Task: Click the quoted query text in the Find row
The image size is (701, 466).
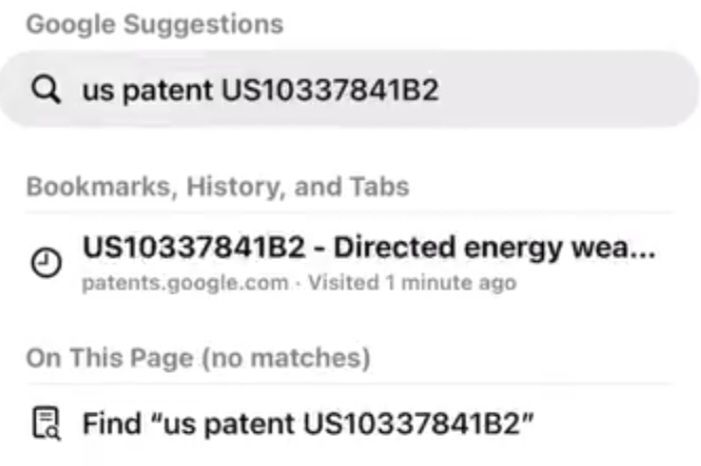Action: tap(338, 424)
